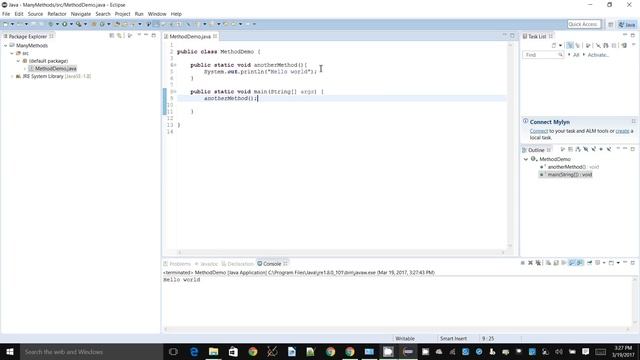Open the File menu
Image resolution: width=640 pixels, height=360 pixels.
(x=6, y=14)
